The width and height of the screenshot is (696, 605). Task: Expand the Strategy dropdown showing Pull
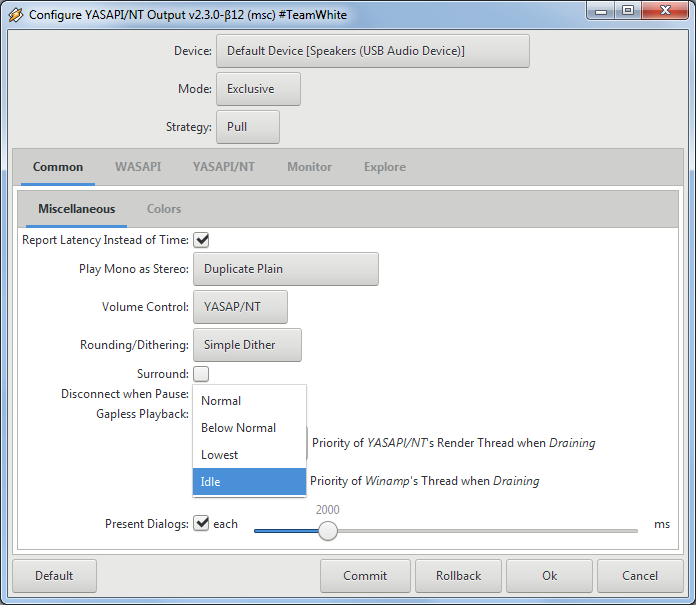tap(247, 127)
